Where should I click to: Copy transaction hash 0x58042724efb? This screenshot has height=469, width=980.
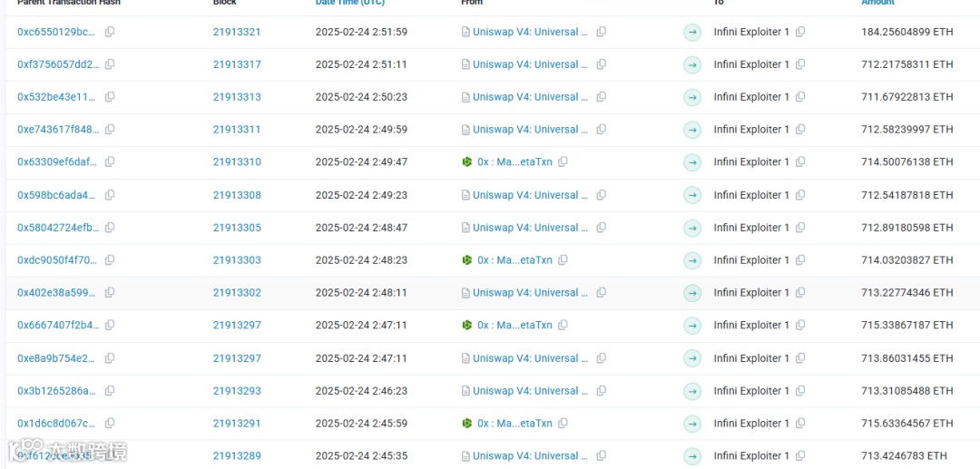110,228
